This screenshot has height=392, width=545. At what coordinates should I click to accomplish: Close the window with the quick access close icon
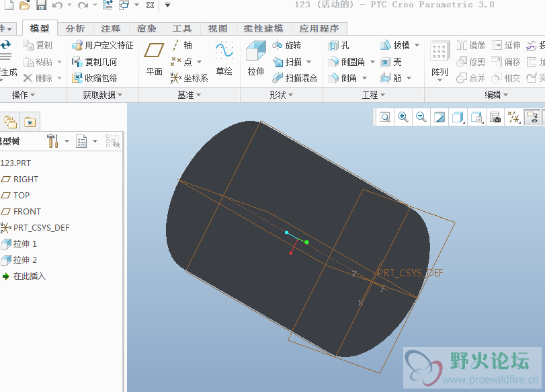click(150, 5)
